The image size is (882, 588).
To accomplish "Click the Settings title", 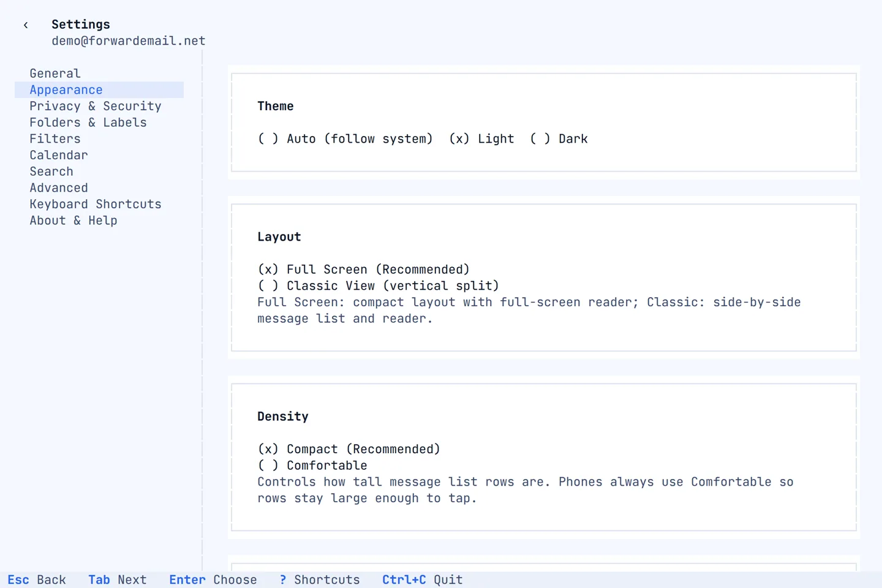I will 81,24.
